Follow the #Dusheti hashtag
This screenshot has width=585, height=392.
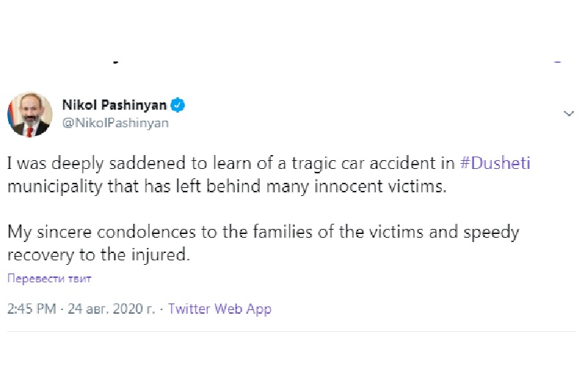pos(495,163)
